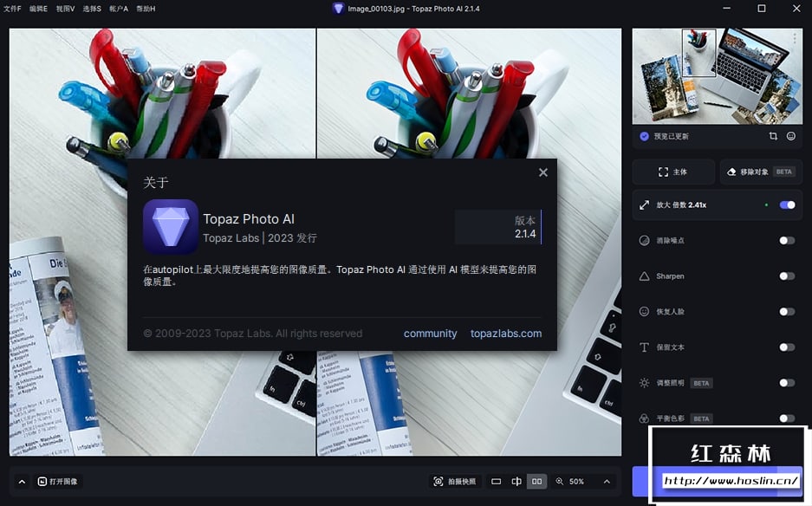Click the 拍摄快照 snapshot button
The image size is (812, 506).
coord(455,482)
